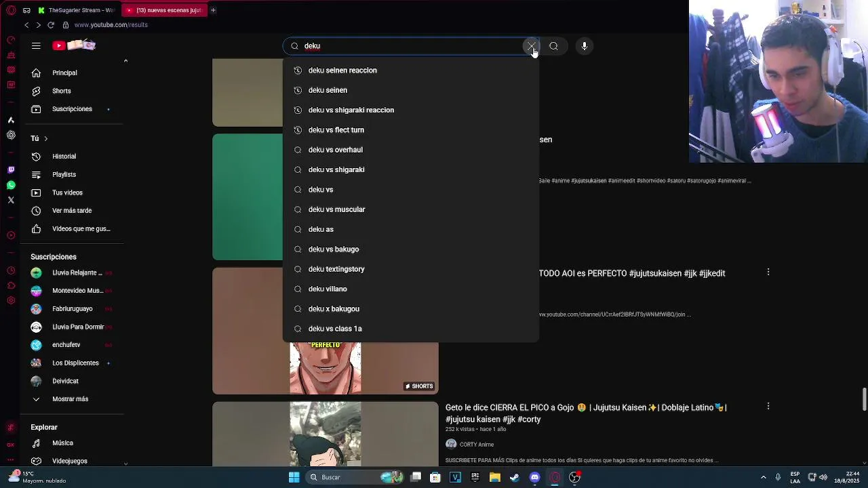Reload the current page
Screen dimensions: 868x488
click(x=51, y=25)
